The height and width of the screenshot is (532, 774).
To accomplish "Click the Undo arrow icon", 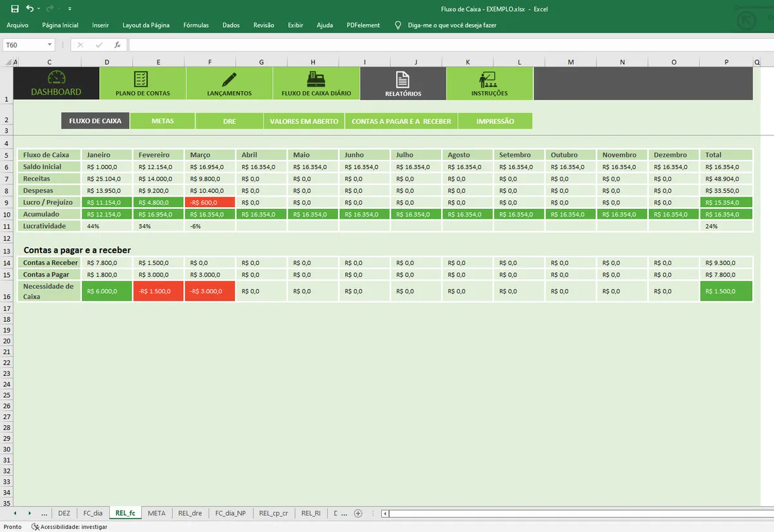I will (x=29, y=9).
